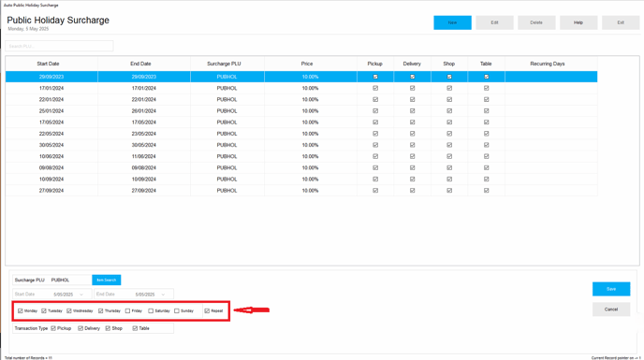644x360 pixels.
Task: Click the Surcharge PLU input field
Action: coord(70,280)
